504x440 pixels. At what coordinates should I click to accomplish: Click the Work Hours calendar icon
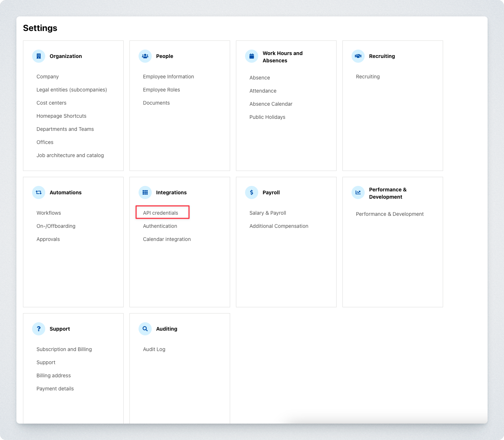252,56
